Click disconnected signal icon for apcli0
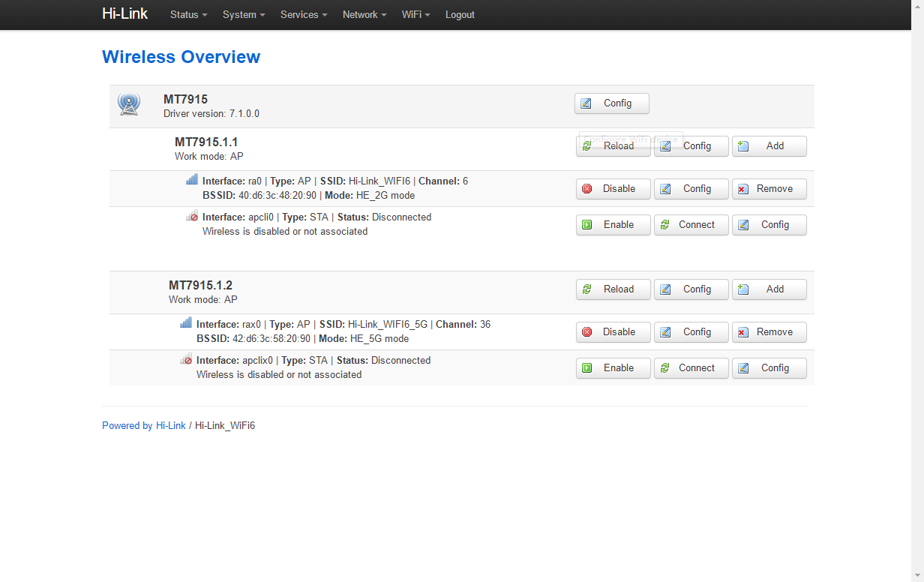 click(192, 217)
